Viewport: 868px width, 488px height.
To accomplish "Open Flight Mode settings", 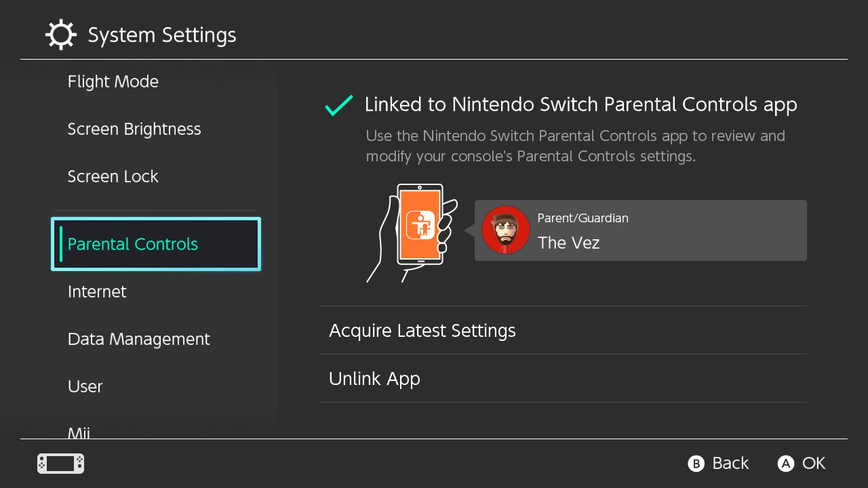I will coord(113,82).
